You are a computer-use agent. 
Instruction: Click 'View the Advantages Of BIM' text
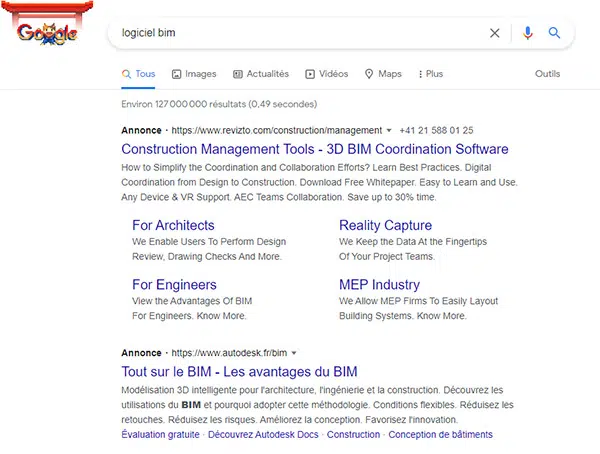click(x=192, y=301)
